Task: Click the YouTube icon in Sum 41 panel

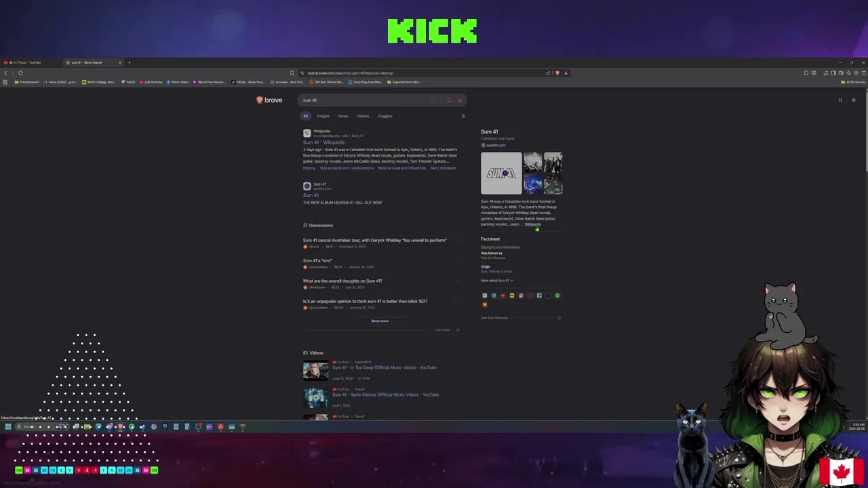Action: (502, 296)
